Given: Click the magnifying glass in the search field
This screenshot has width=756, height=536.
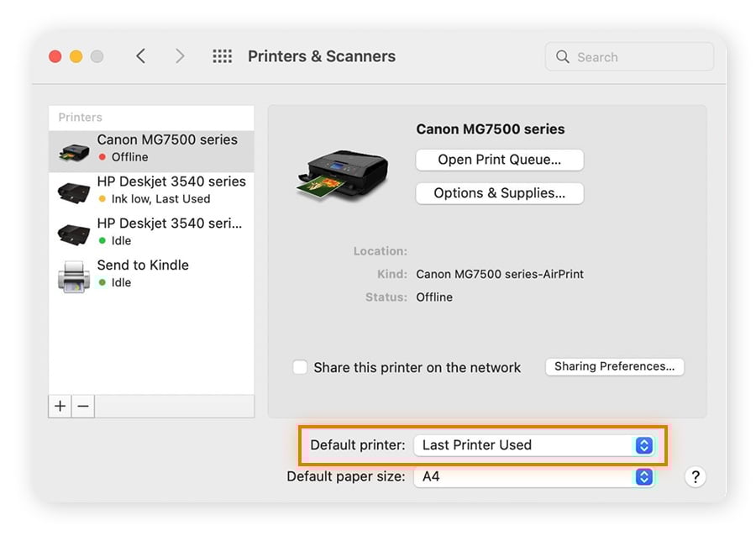Looking at the screenshot, I should [x=562, y=56].
